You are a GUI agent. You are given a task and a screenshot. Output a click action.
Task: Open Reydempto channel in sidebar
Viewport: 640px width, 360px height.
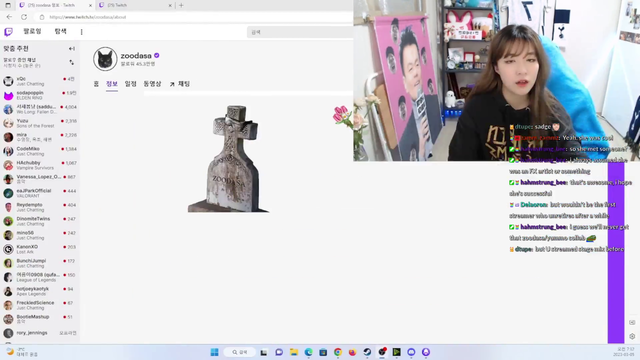(x=40, y=207)
